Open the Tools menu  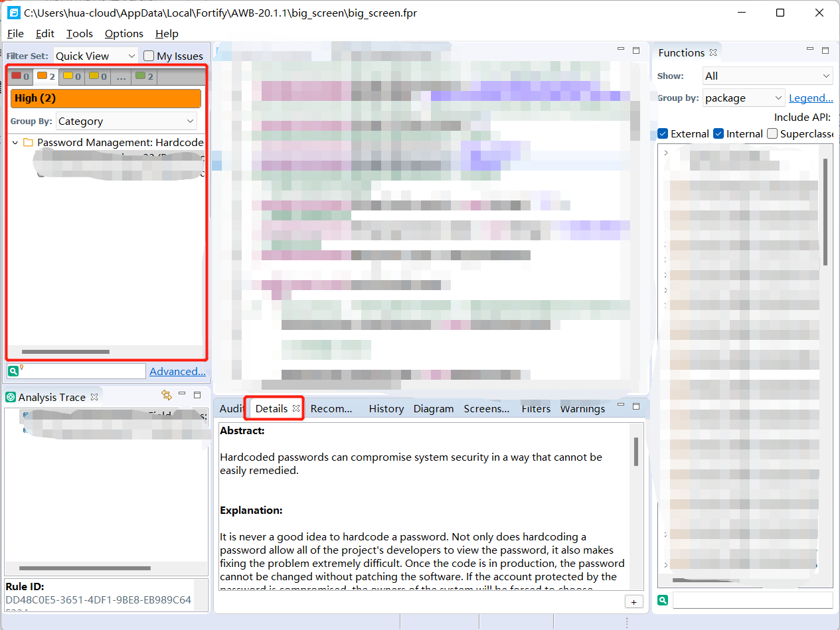click(x=80, y=33)
